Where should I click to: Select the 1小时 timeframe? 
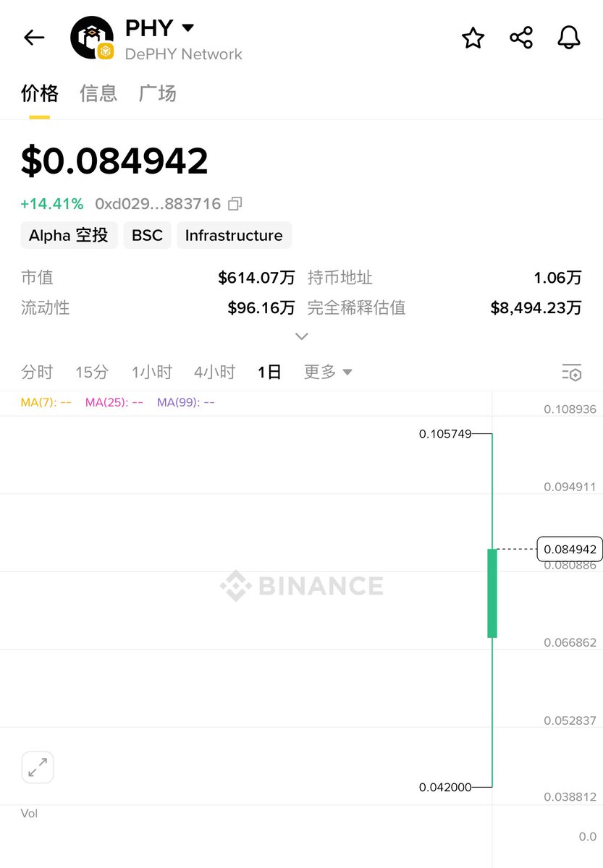(151, 372)
